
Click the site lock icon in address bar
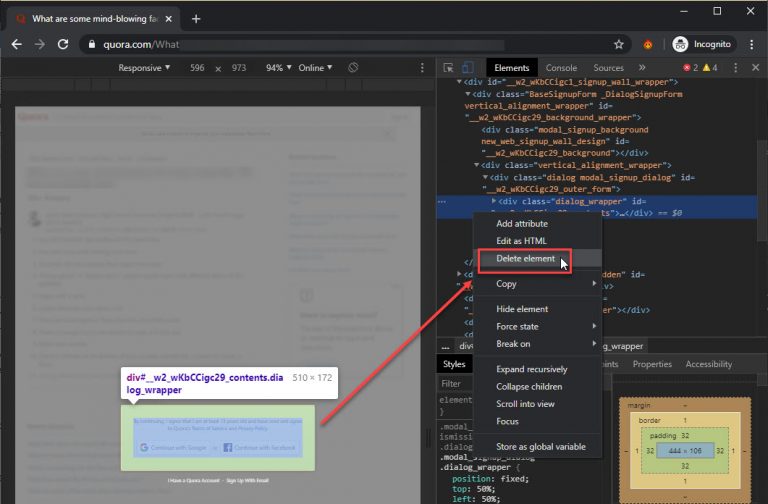pyautogui.click(x=92, y=45)
